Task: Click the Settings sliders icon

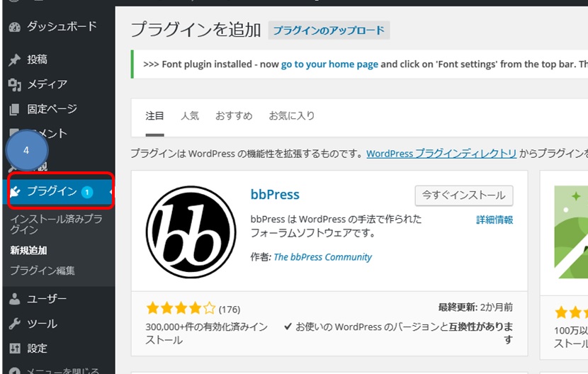Action: [15, 348]
